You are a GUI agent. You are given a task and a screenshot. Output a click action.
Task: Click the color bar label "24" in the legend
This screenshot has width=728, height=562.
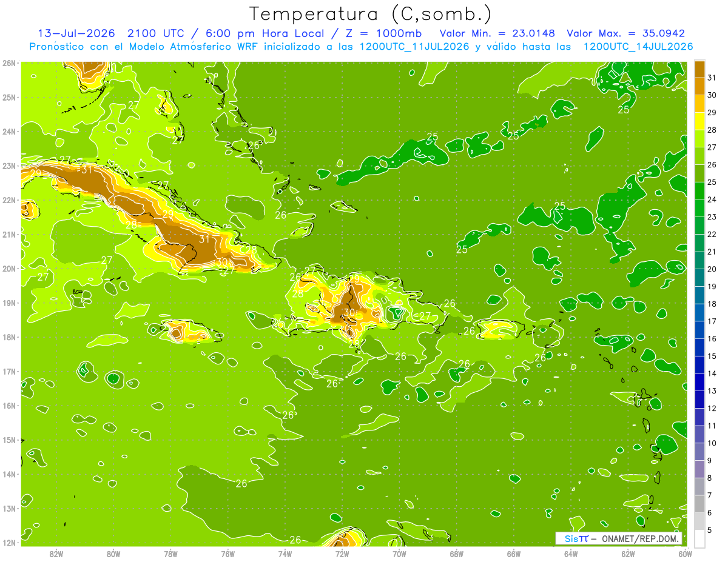(712, 199)
